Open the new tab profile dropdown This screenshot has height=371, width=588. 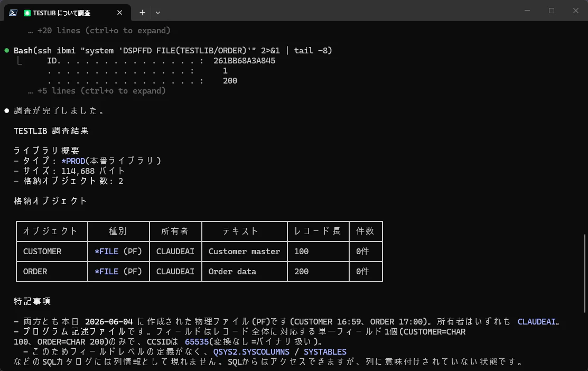tap(158, 12)
